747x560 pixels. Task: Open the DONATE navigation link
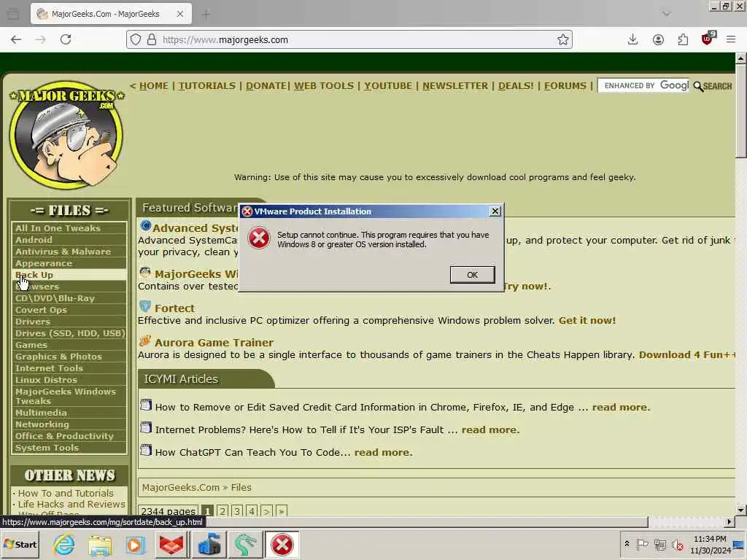point(266,86)
